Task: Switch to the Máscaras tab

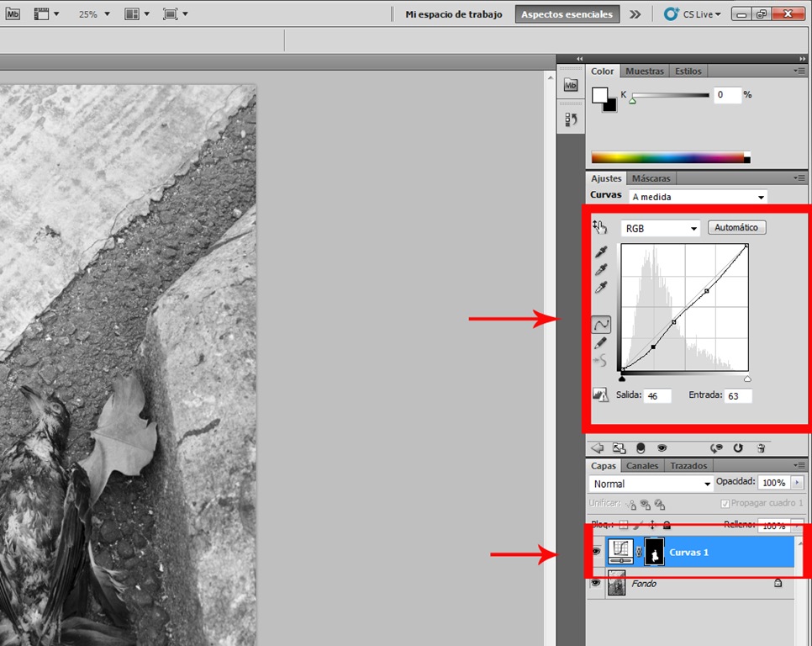Action: click(x=651, y=178)
